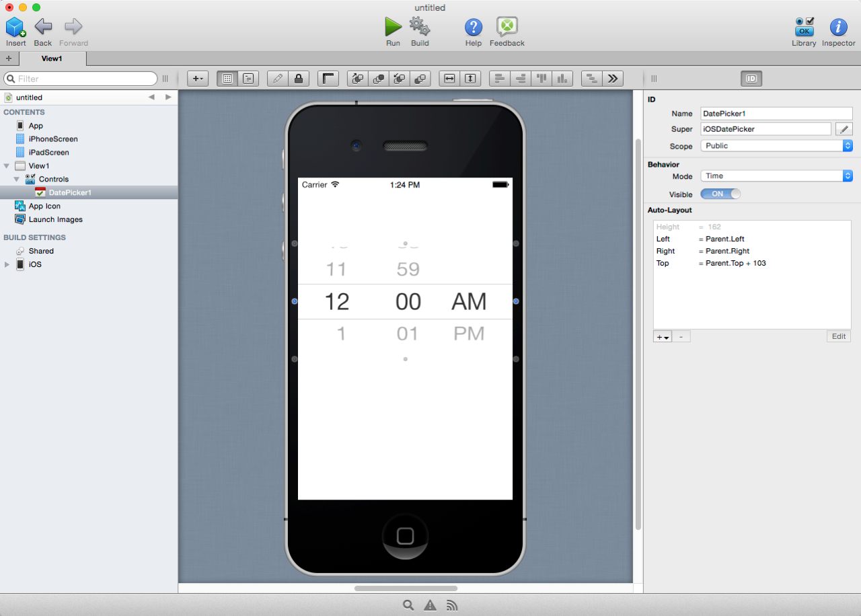Add a new tab with the plus button
Screen dimensions: 861x616
[9, 59]
